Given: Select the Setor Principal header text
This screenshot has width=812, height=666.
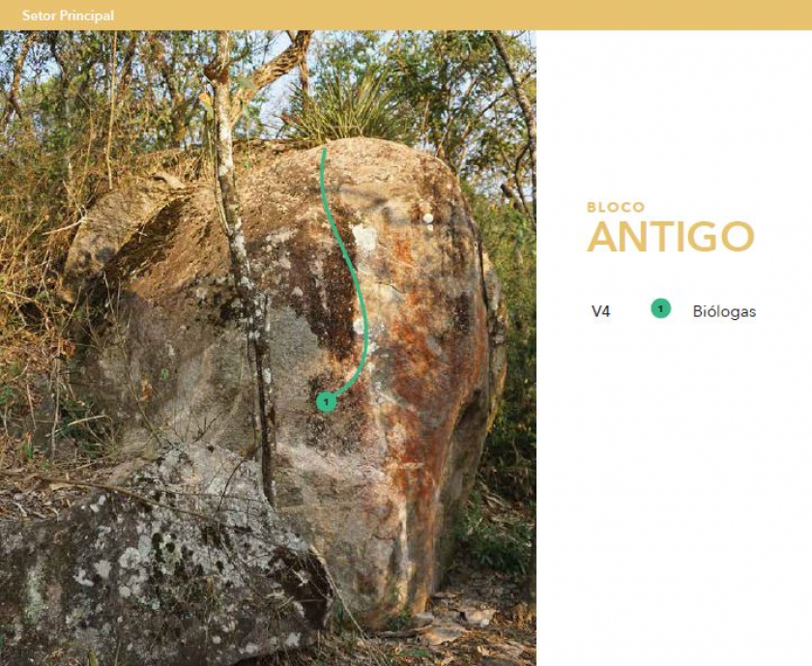Looking at the screenshot, I should 68,15.
